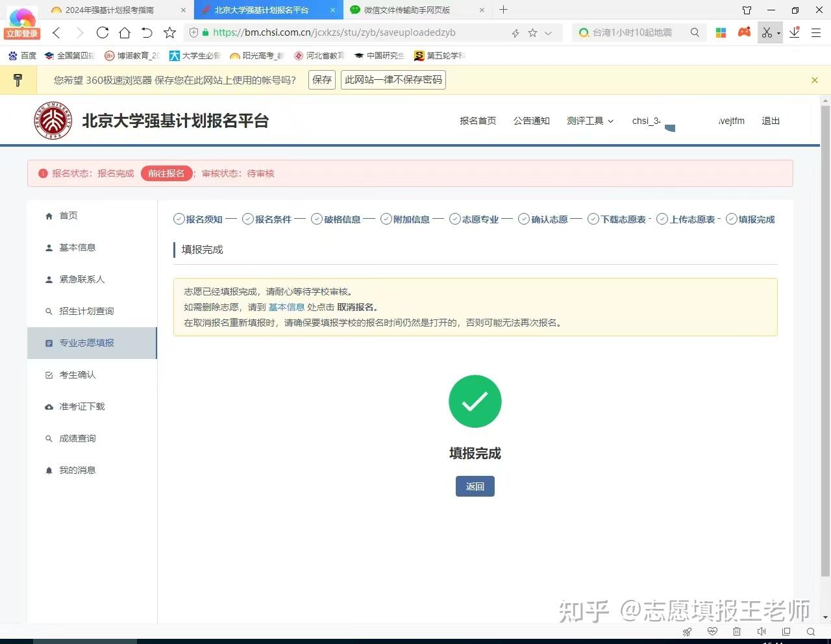The image size is (831, 644).
Task: Click the browser forward arrow
Action: 79,32
